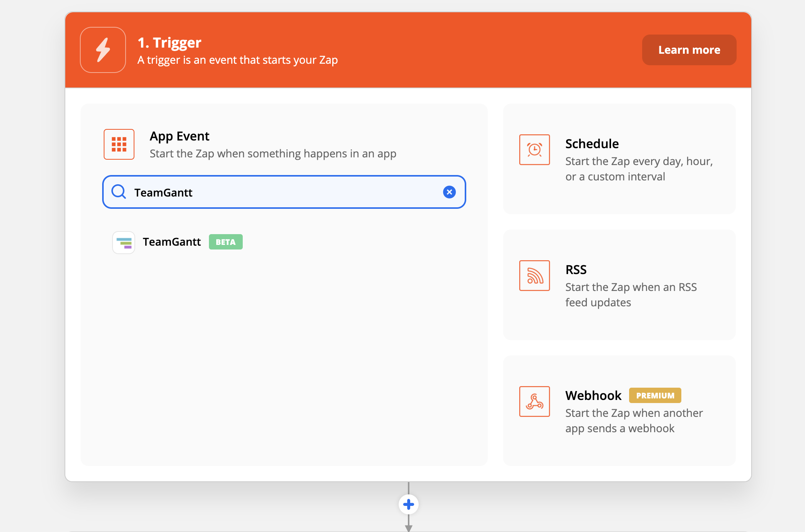The width and height of the screenshot is (805, 532).
Task: Select the TeamGantt app icon
Action: (x=123, y=242)
